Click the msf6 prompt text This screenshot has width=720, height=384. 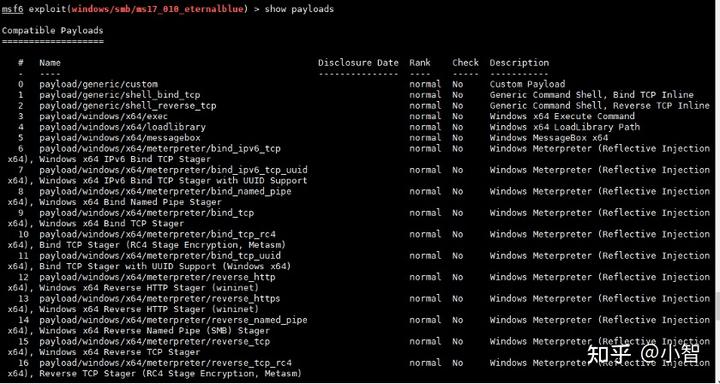click(12, 9)
